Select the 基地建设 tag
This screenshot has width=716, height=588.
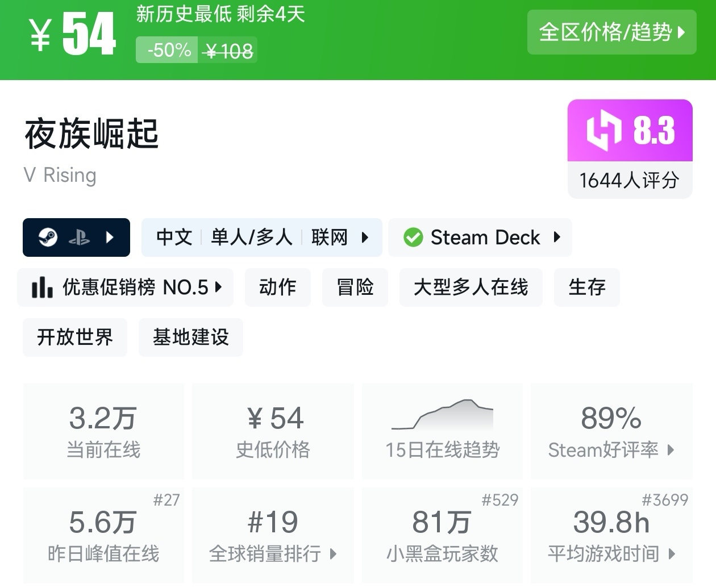(191, 337)
